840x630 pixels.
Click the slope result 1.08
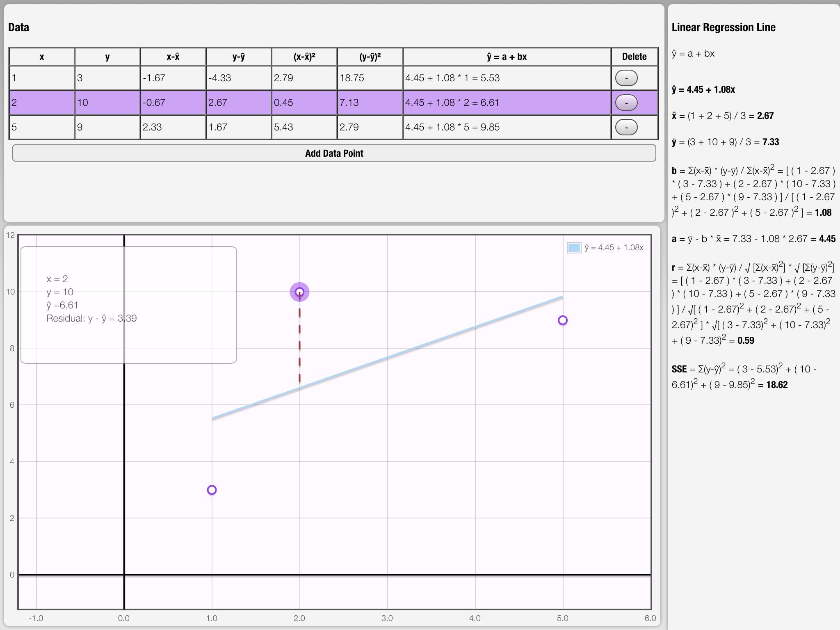(x=823, y=212)
